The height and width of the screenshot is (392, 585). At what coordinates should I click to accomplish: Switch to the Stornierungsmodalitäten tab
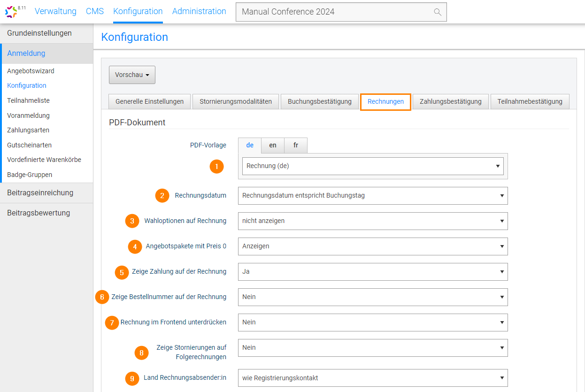236,101
